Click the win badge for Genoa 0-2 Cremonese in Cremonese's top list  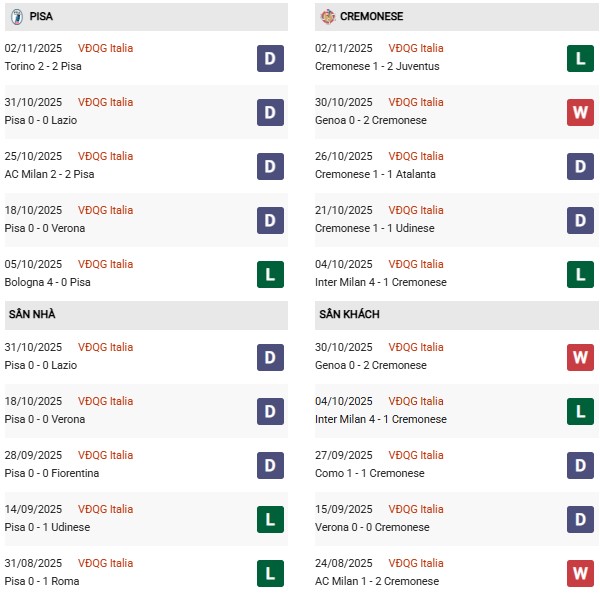tap(580, 113)
